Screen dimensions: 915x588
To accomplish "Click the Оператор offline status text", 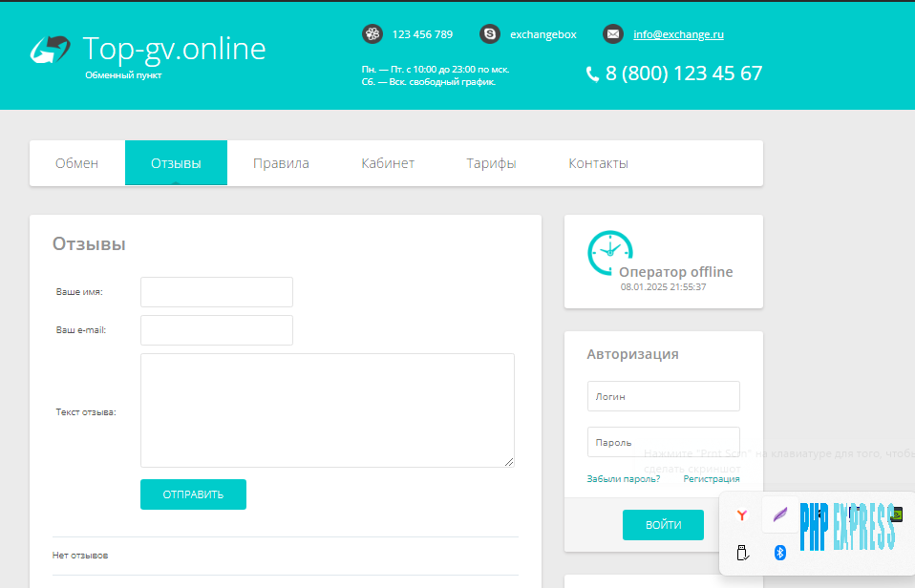I will 676,272.
